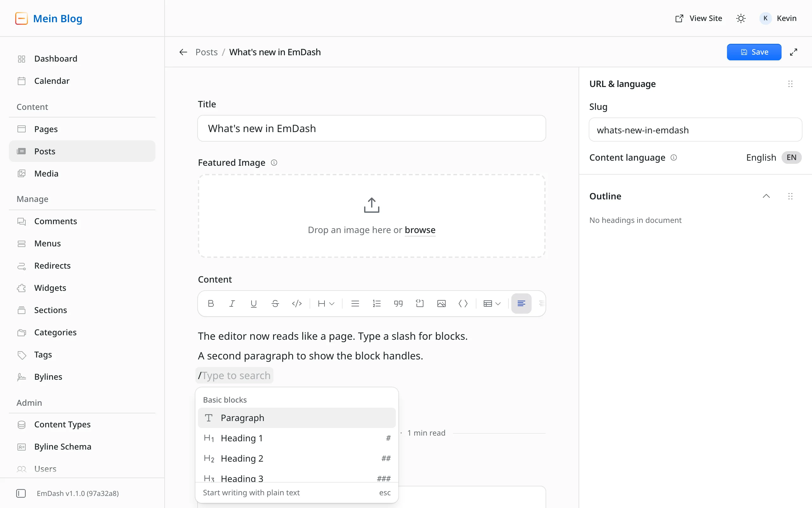
Task: Collapse the Outline panel
Action: tap(766, 196)
